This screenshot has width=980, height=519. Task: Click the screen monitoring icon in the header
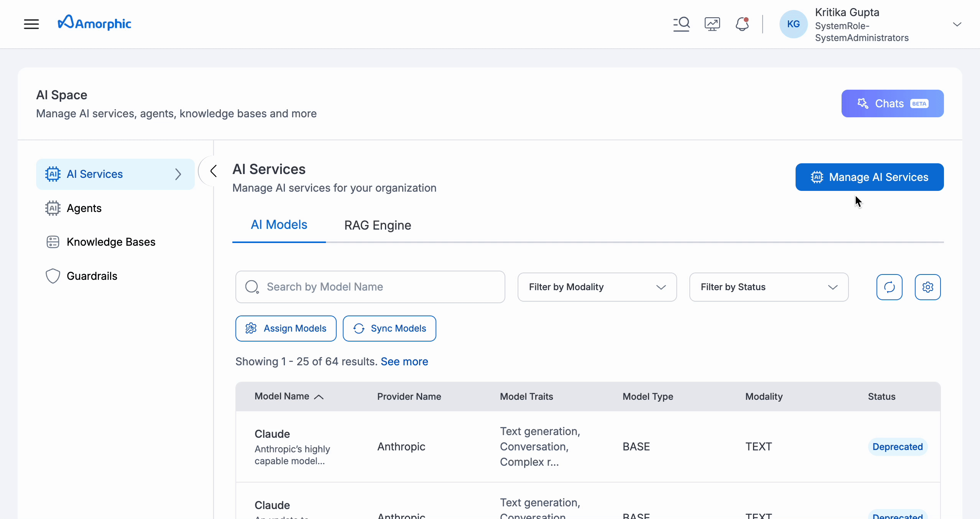coord(712,24)
